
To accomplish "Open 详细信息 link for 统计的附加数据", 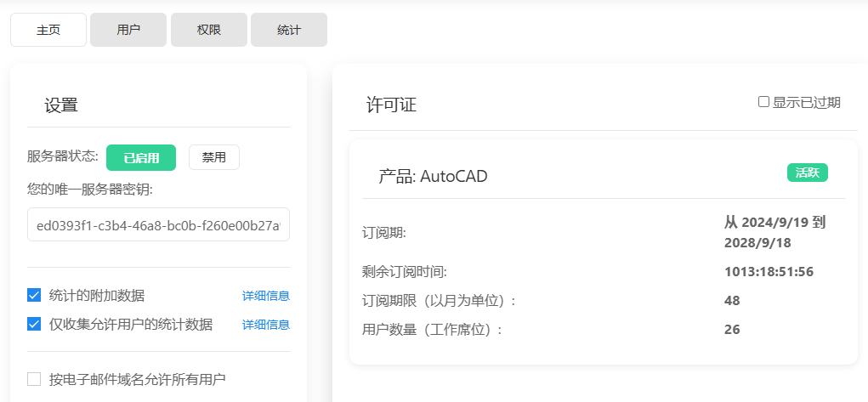I will point(266,296).
